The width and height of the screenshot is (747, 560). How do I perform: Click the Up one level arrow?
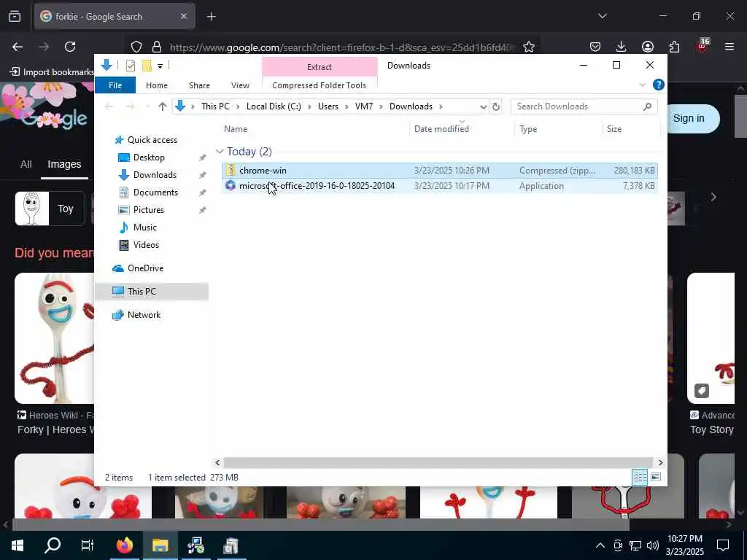[x=163, y=106]
